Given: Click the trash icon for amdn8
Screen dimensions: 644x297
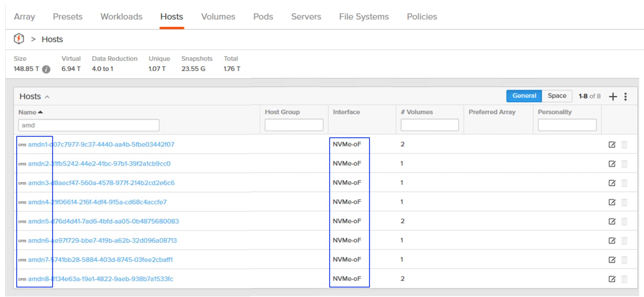Looking at the screenshot, I should [624, 279].
